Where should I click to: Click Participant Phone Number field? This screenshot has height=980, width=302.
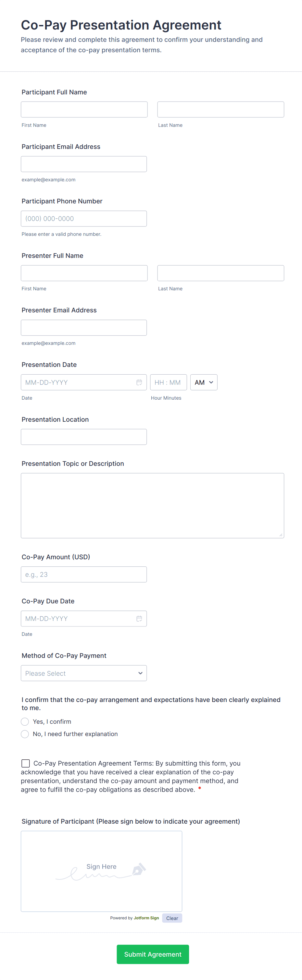[84, 219]
